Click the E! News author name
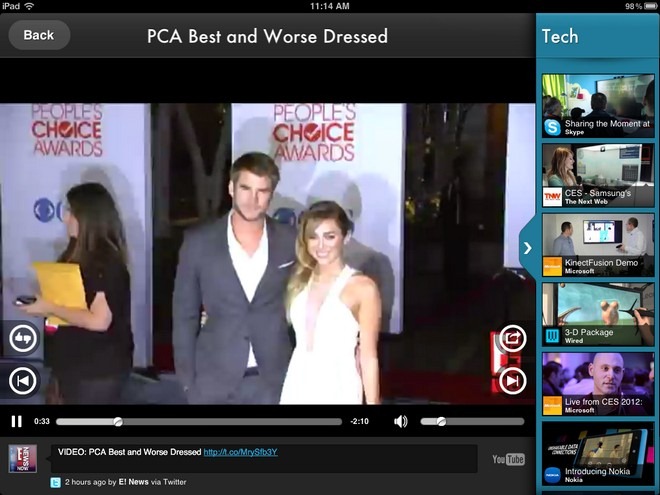This screenshot has width=660, height=495. pos(133,482)
